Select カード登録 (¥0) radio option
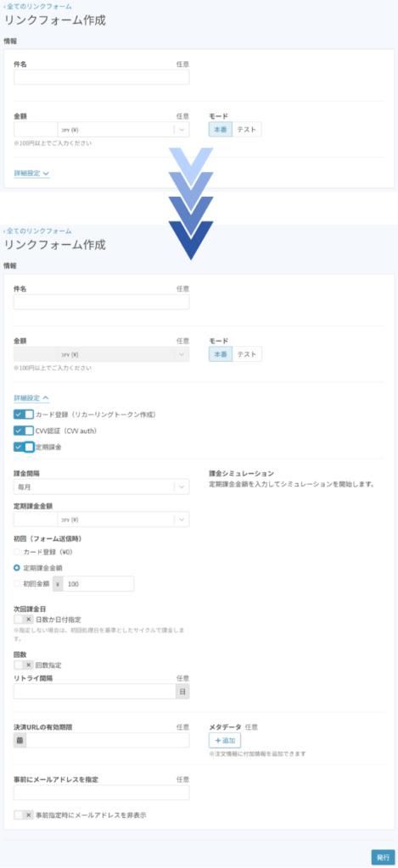The height and width of the screenshot is (868, 398). coord(17,552)
